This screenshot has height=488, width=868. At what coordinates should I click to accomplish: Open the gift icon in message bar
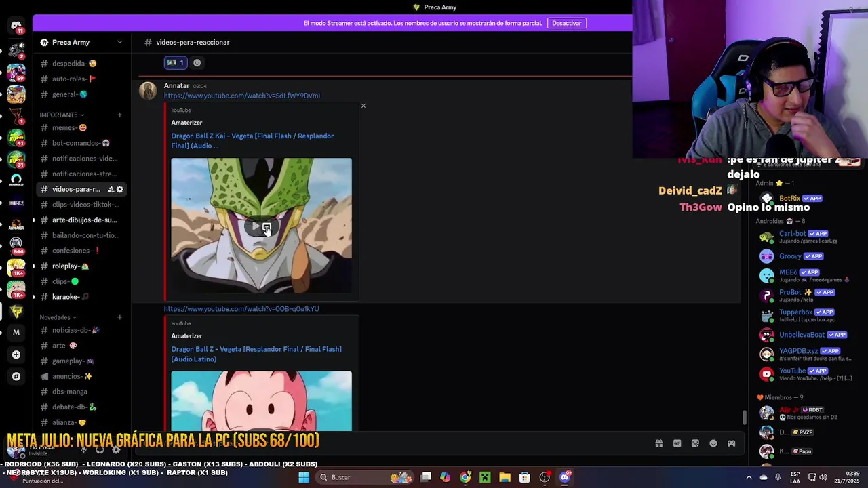658,443
